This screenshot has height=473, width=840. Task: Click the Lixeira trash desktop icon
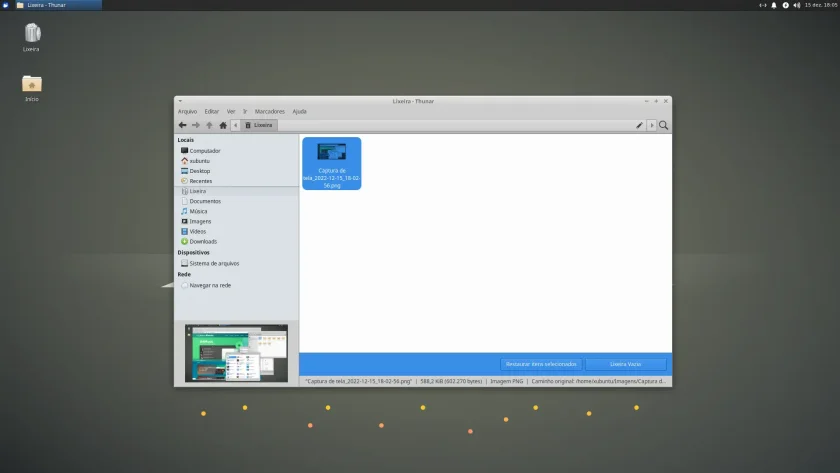coord(32,37)
